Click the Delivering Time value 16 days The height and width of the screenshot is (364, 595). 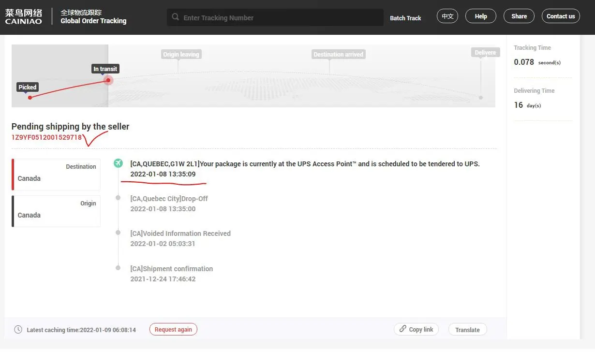tap(527, 105)
